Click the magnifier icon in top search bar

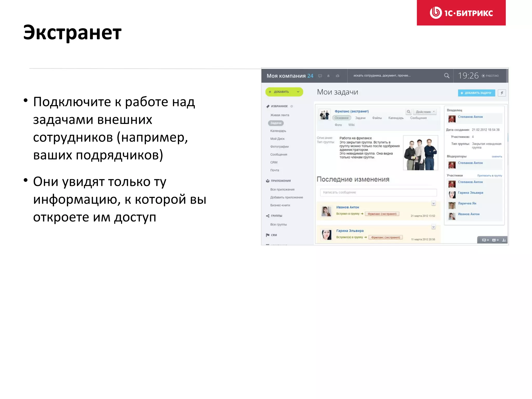447,76
